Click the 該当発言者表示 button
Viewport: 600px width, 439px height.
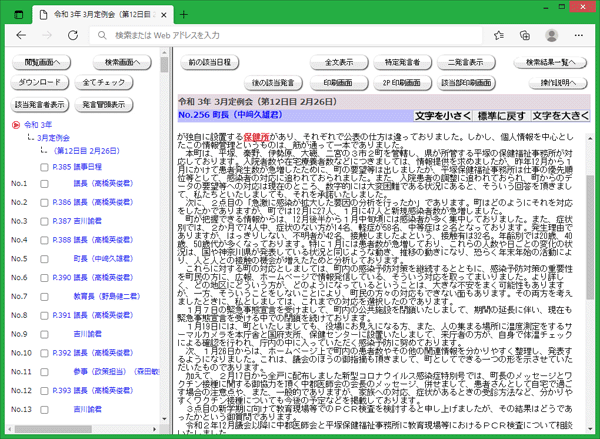click(40, 104)
